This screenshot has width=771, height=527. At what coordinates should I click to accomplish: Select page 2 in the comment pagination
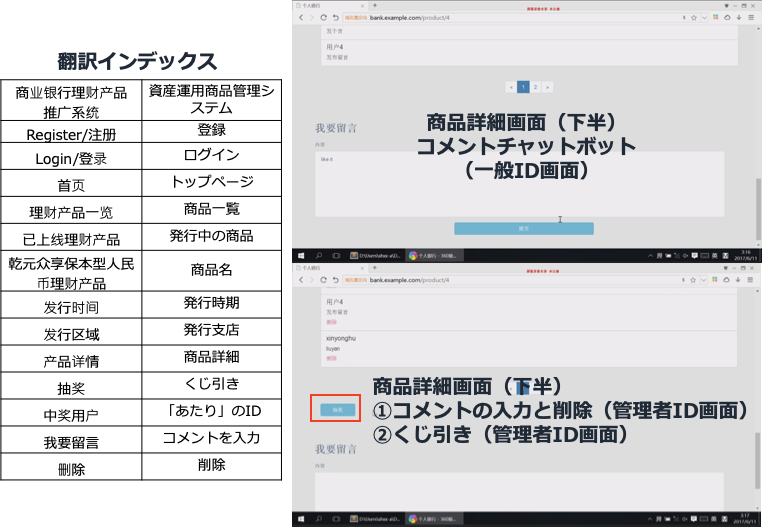(x=535, y=87)
